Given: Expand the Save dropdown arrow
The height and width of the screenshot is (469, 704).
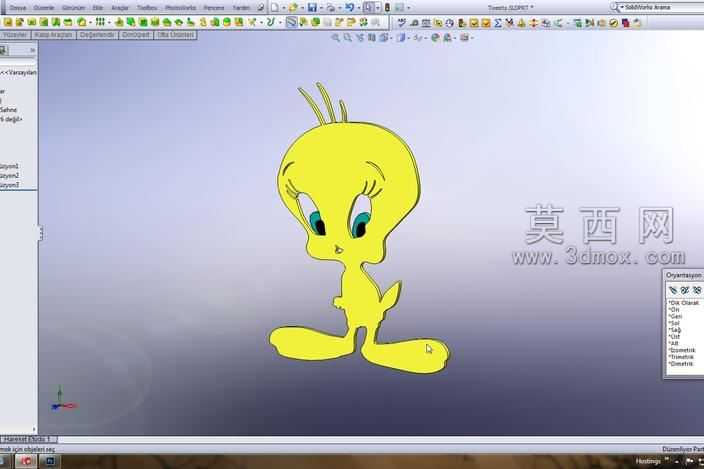Looking at the screenshot, I should click(321, 8).
